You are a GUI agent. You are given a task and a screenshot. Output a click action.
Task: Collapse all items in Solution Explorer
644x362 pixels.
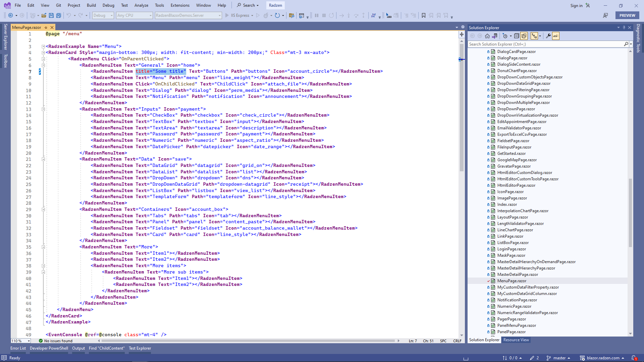[x=517, y=36]
